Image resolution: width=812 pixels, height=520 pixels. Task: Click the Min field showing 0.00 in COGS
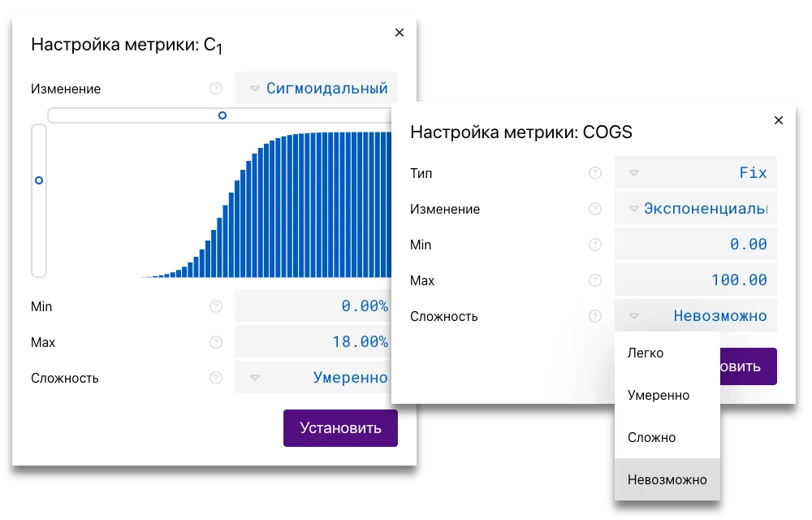[x=696, y=244]
